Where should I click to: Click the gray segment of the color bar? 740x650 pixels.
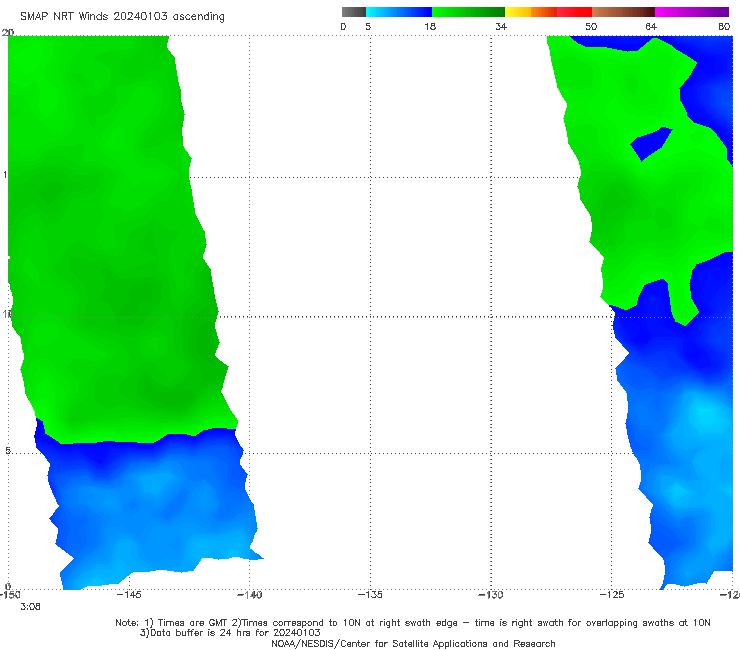tap(353, 12)
